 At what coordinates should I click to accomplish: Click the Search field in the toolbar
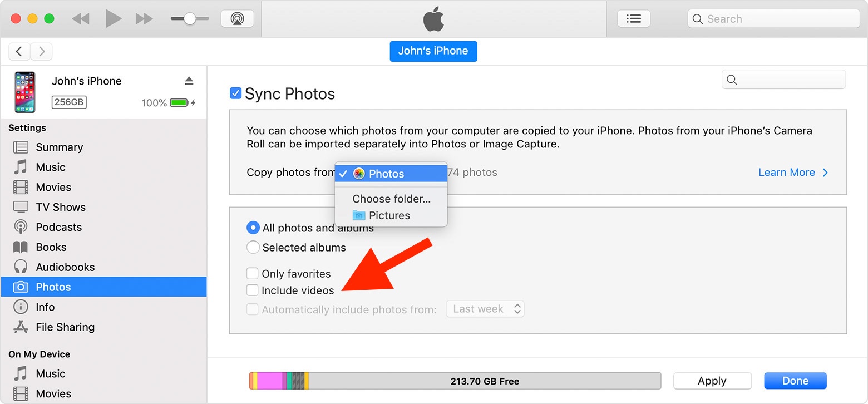coord(773,18)
